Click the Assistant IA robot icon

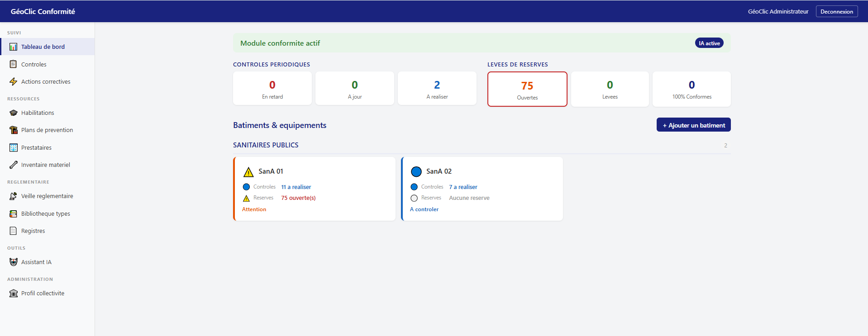tap(14, 262)
